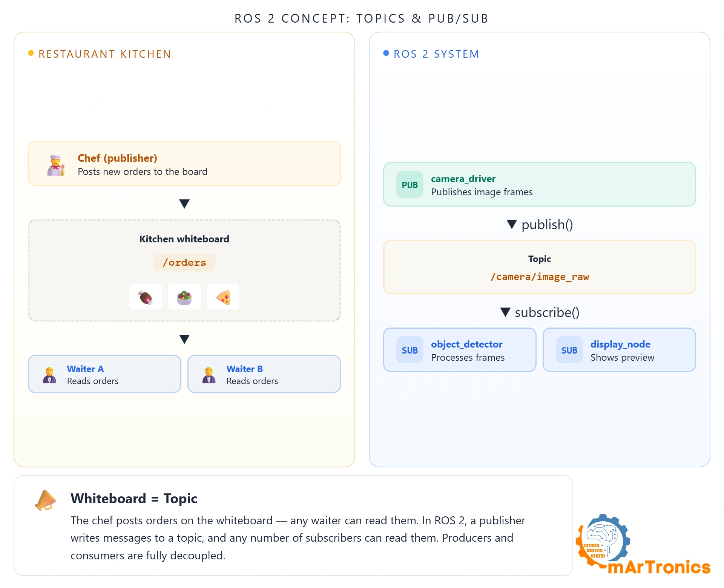The image size is (724, 588).
Task: Select the meat order icon on whiteboard
Action: coord(146,297)
